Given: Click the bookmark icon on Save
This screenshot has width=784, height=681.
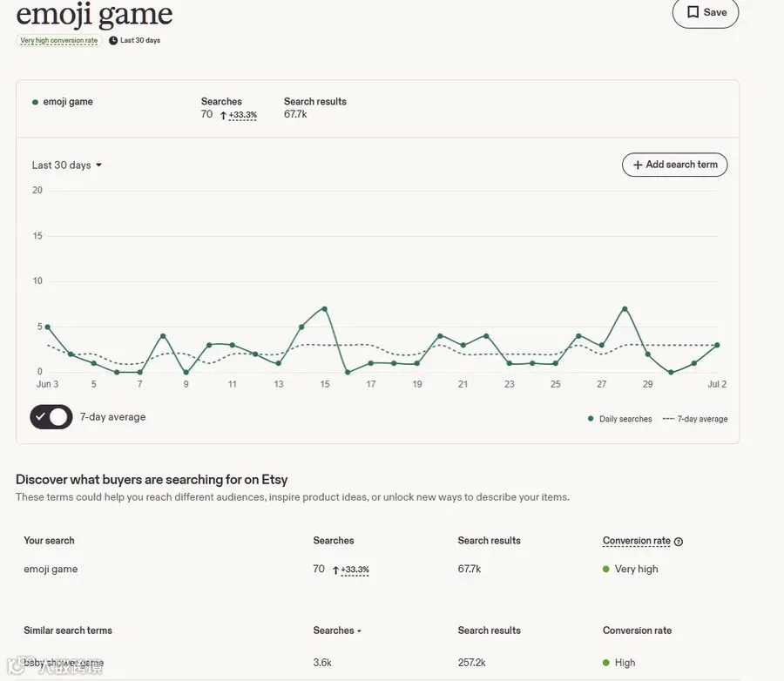Looking at the screenshot, I should 693,12.
